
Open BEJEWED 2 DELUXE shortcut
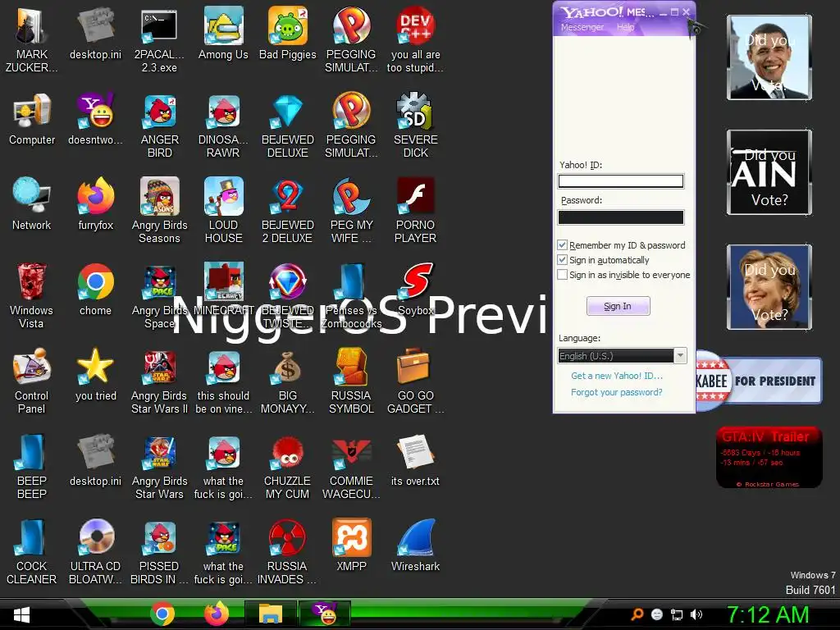pyautogui.click(x=288, y=211)
